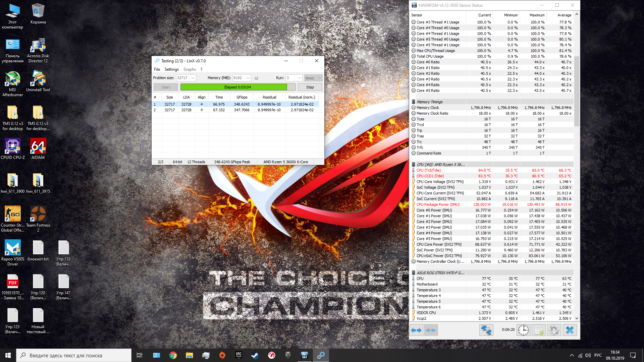This screenshot has width=644, height=362.
Task: Open HWiNFO sensor settings gear icon
Action: (554, 330)
